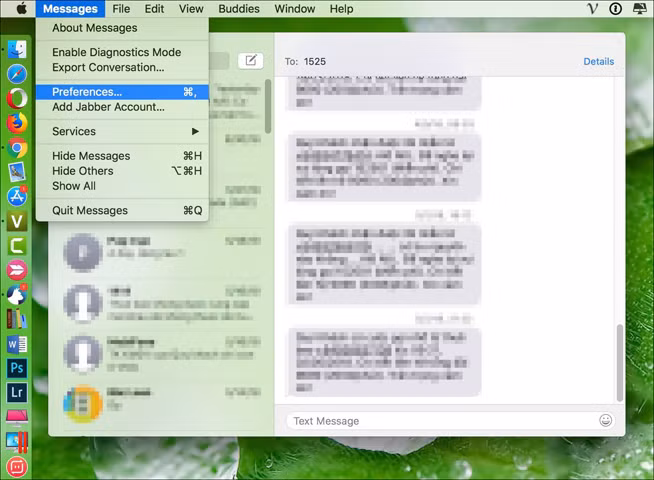Viewport: 654px width, 480px height.
Task: Launch Safari from the Dock
Action: pos(17,74)
